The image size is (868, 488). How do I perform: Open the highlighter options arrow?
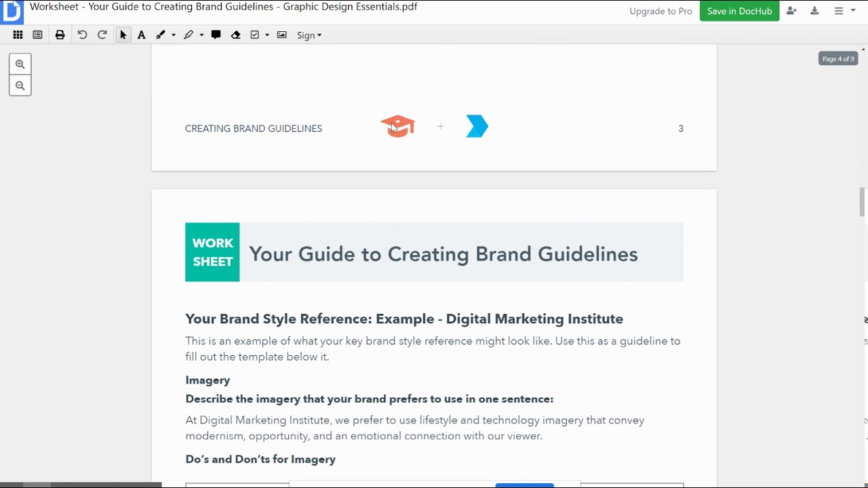tap(201, 35)
